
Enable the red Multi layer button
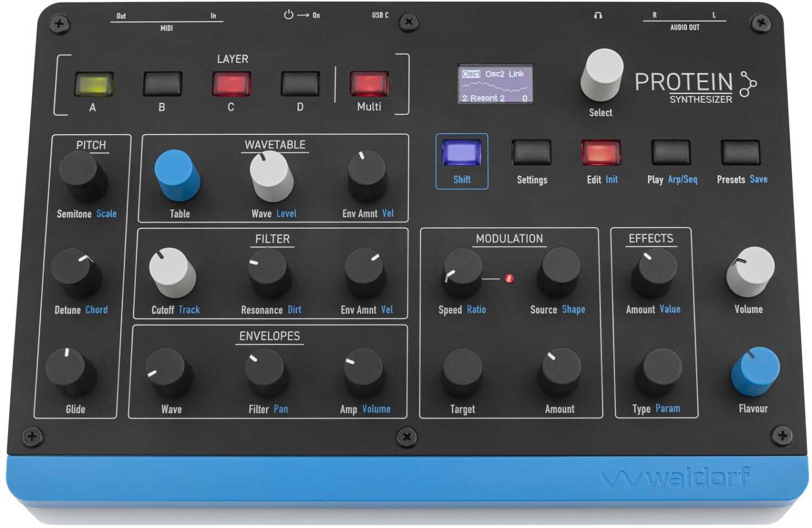369,84
